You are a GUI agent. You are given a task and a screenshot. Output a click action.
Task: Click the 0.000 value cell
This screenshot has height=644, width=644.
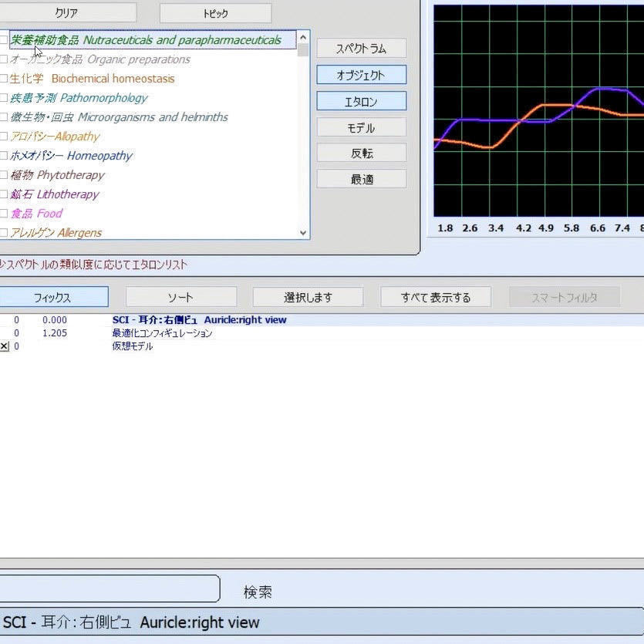click(54, 320)
